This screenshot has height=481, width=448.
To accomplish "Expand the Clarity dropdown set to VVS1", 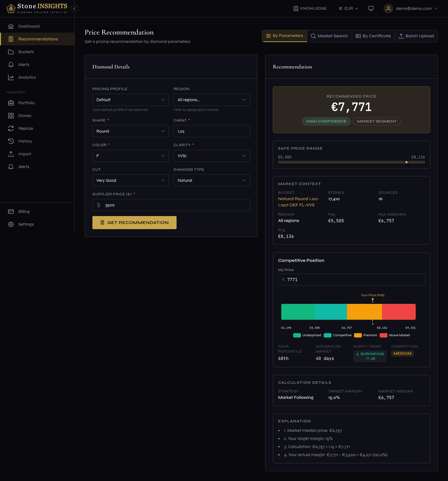I will tap(211, 156).
